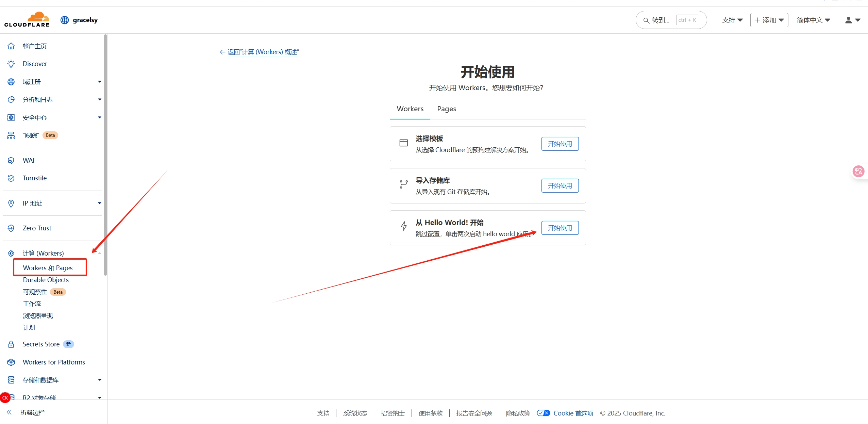Select the Workers tab

[x=410, y=109]
